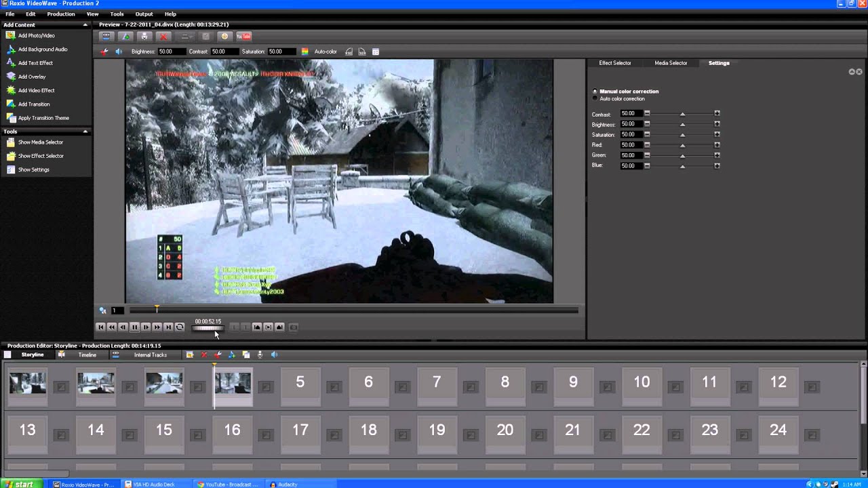868x488 pixels.
Task: Increase Contrast with the plus button in Settings
Action: click(717, 114)
